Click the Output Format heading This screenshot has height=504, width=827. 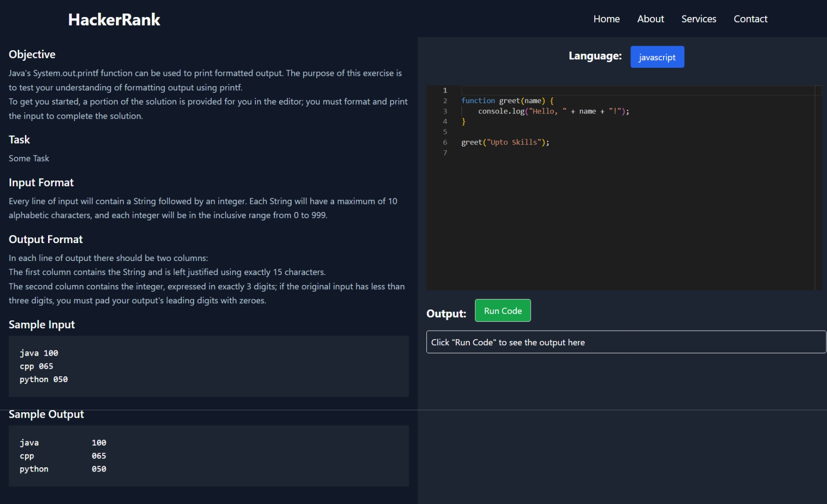pos(46,240)
